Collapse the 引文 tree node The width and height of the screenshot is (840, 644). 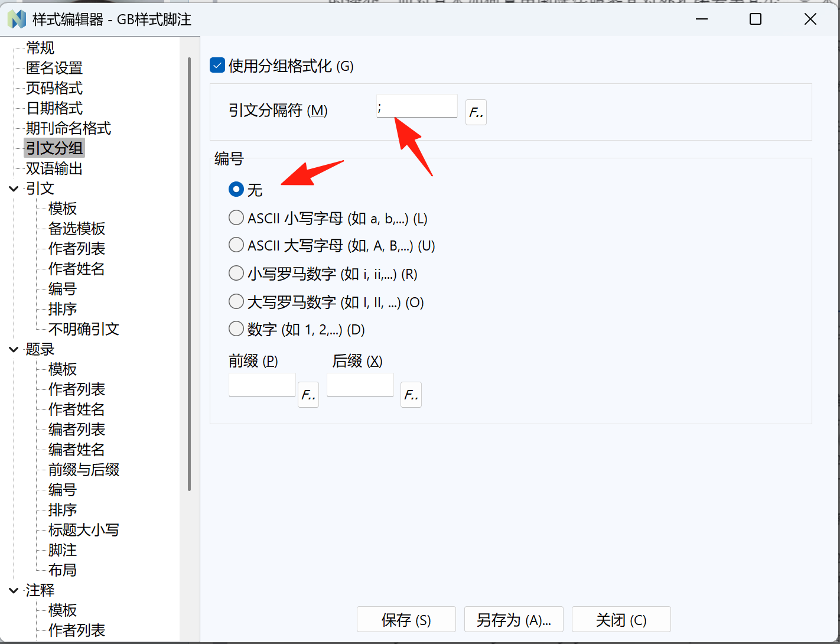click(x=14, y=189)
